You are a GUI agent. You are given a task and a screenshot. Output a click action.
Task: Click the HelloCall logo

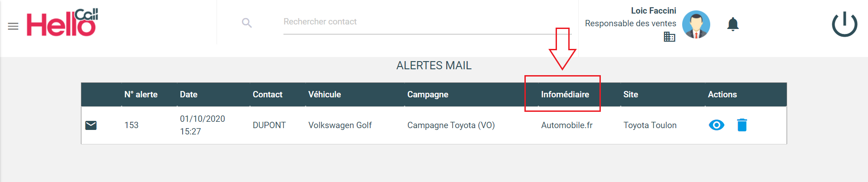[x=62, y=23]
